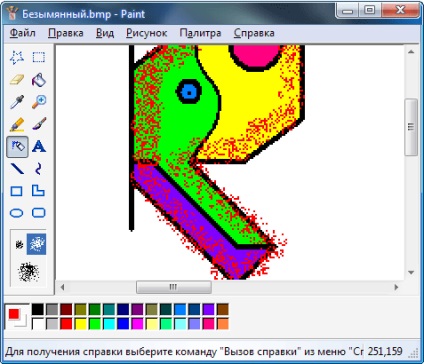
Task: Select the Free-form select tool
Action: [x=17, y=57]
